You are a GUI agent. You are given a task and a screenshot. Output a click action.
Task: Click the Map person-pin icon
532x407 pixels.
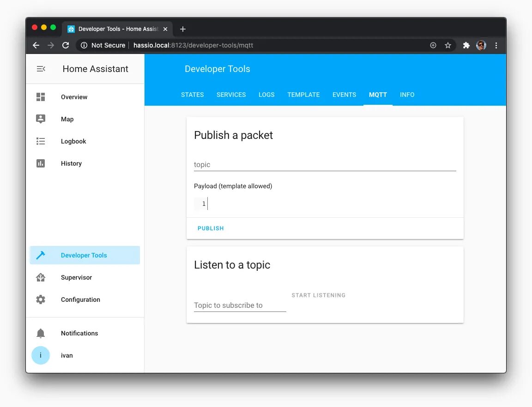(41, 119)
